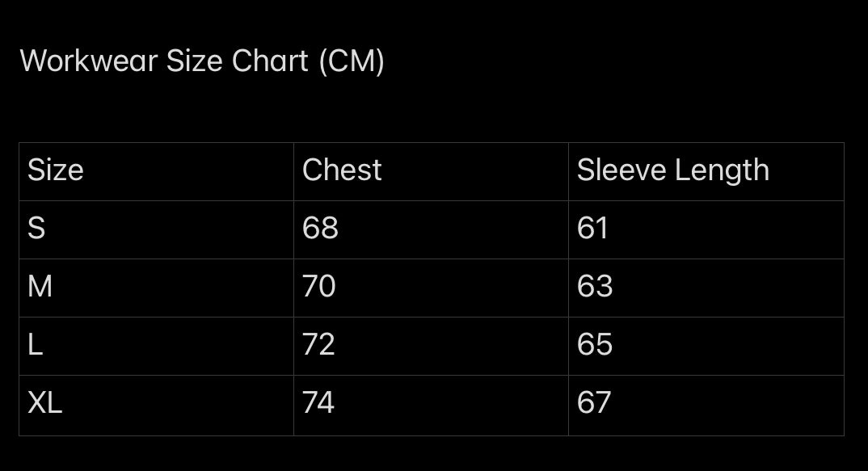Click the chest value 68
This screenshot has width=868, height=471.
[320, 229]
